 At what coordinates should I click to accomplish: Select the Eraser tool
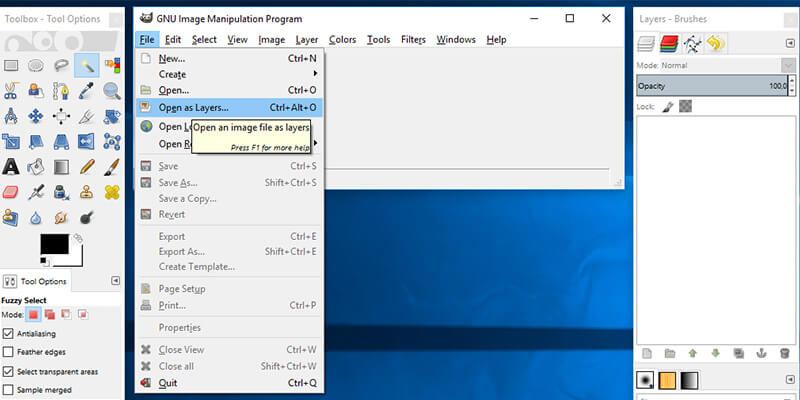click(x=11, y=192)
